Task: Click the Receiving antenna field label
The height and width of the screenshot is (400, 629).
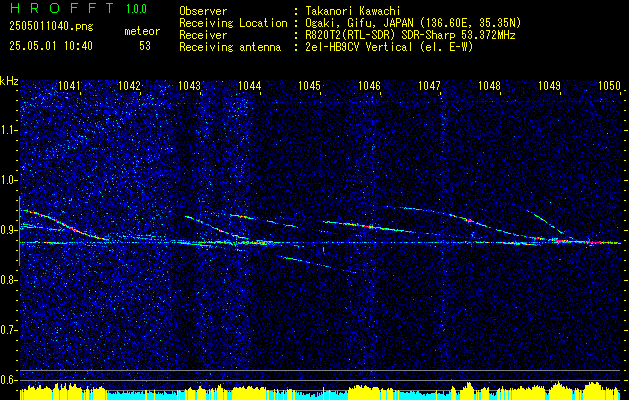Action: (x=230, y=47)
